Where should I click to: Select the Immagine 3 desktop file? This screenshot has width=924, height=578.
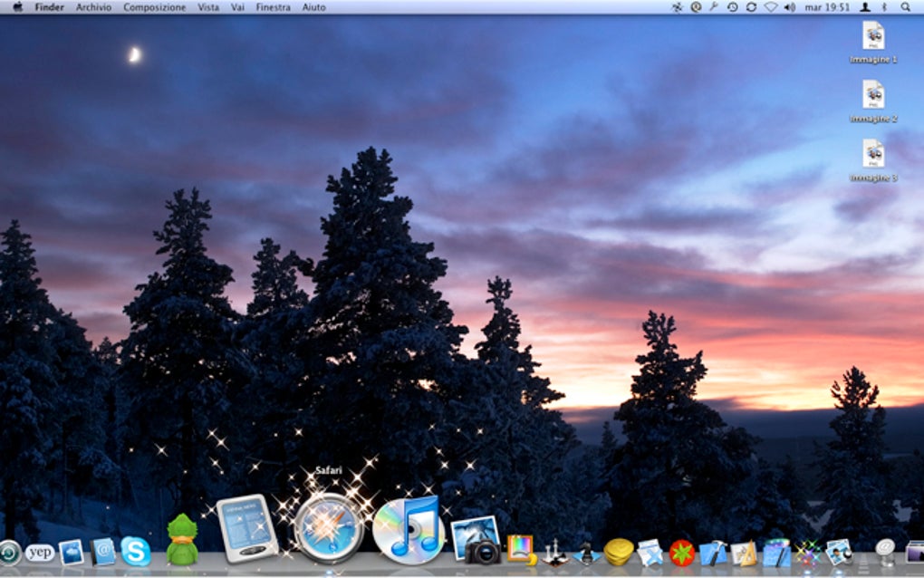coord(873,160)
